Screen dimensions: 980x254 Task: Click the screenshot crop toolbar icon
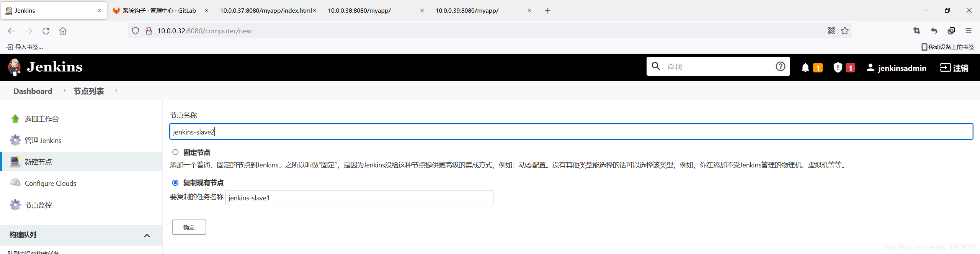click(917, 31)
